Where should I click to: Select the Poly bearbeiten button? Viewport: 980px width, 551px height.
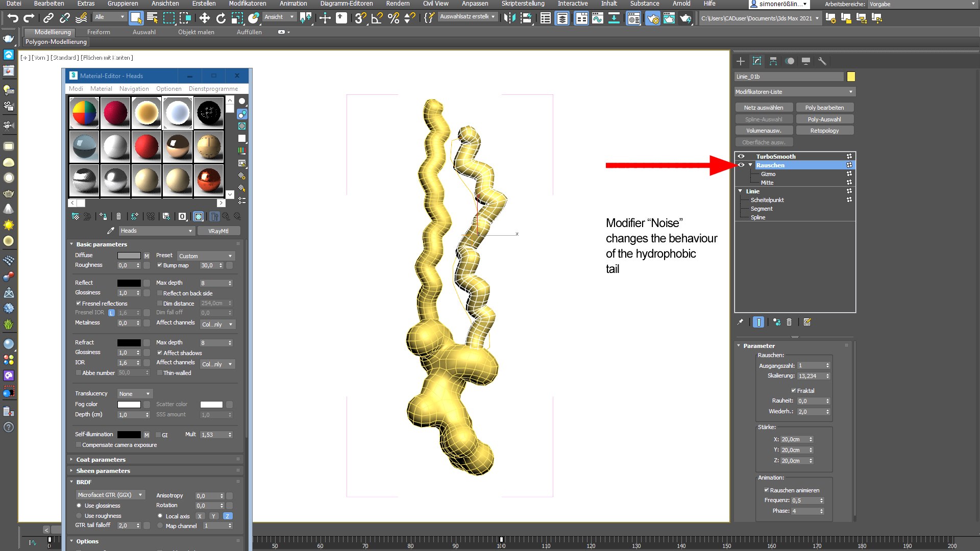(824, 107)
